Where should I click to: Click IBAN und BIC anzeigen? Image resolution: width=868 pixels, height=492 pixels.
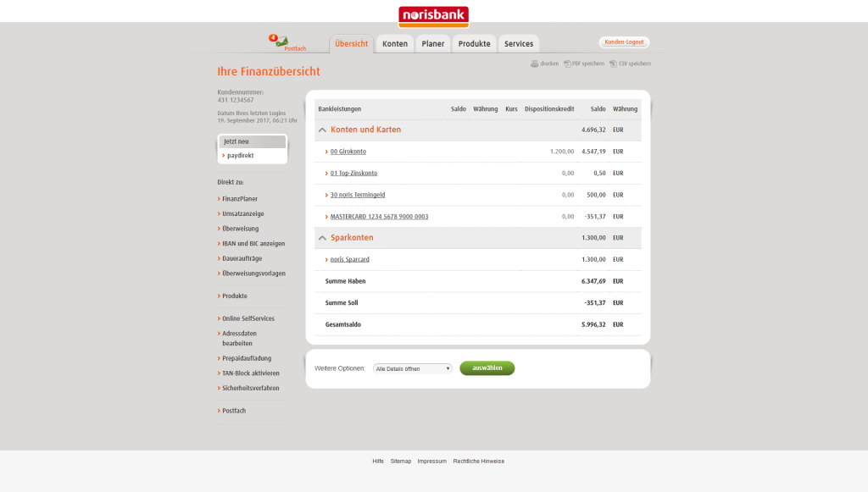click(x=253, y=244)
